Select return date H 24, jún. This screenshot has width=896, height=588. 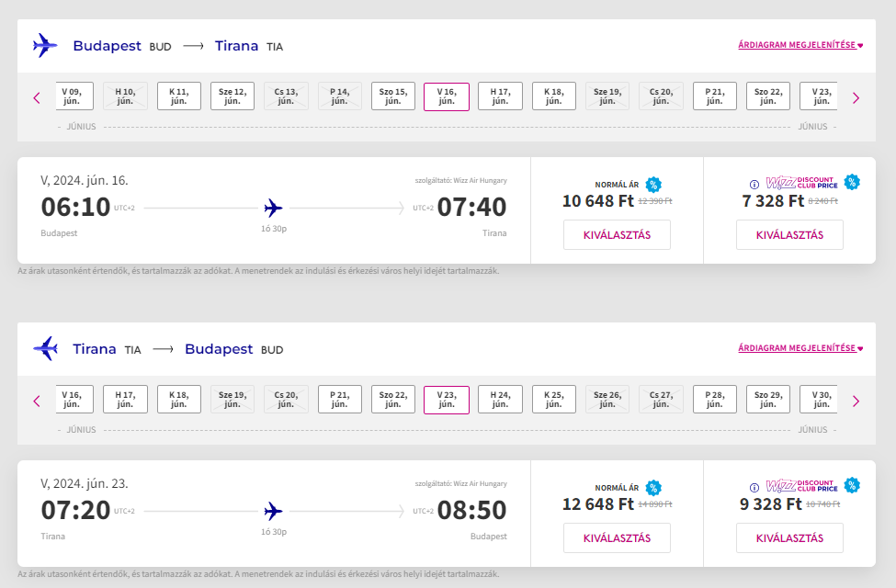pos(500,400)
